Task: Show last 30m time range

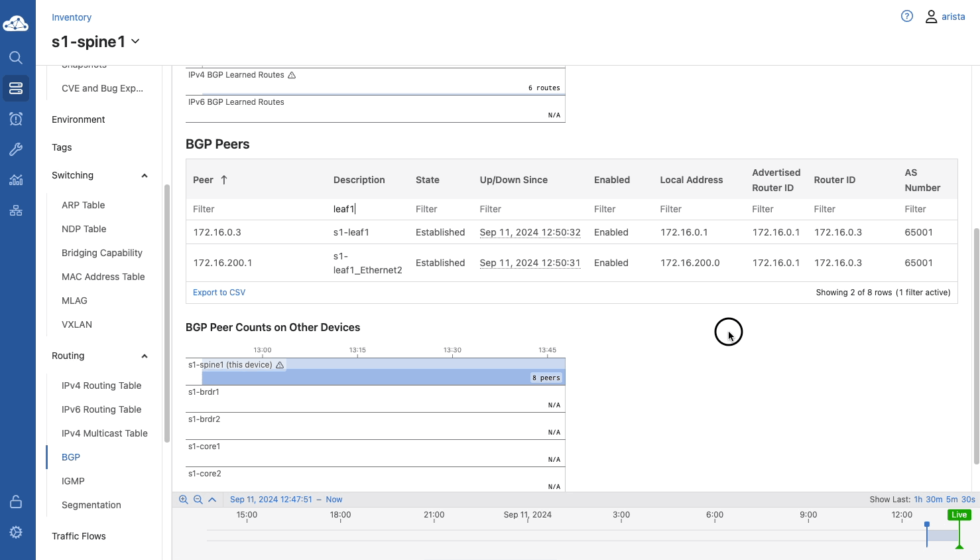Action: (x=934, y=500)
